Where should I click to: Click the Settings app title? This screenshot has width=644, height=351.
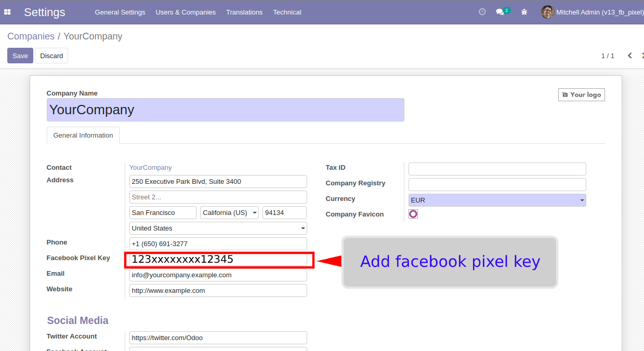45,12
